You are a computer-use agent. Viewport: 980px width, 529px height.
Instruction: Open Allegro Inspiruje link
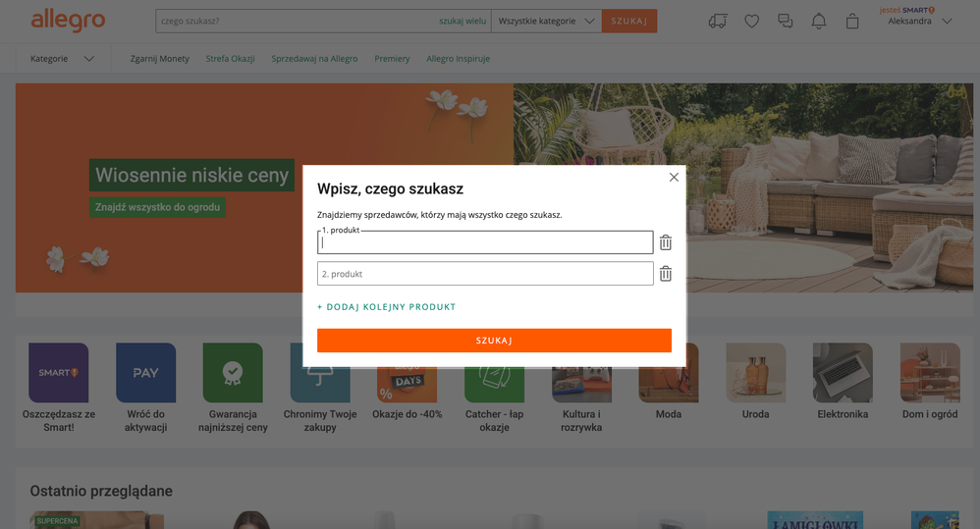point(459,59)
